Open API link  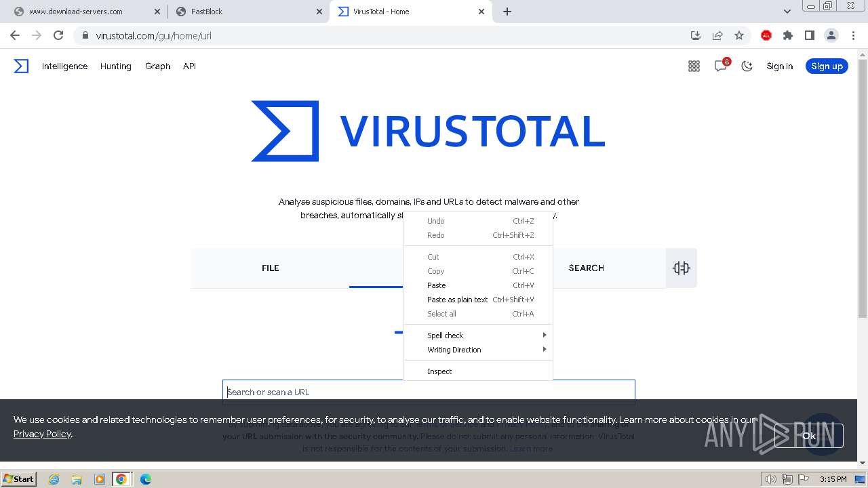(x=189, y=66)
